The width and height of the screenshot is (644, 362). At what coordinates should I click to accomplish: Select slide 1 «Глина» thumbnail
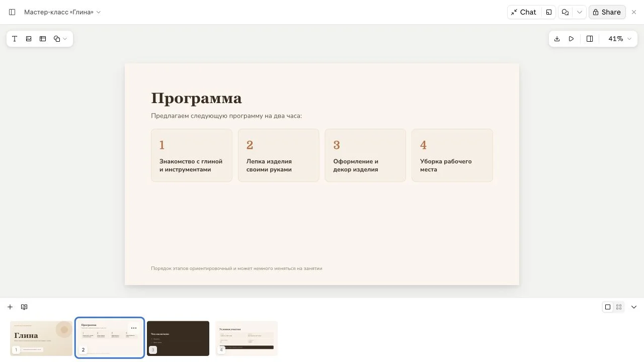pyautogui.click(x=41, y=338)
